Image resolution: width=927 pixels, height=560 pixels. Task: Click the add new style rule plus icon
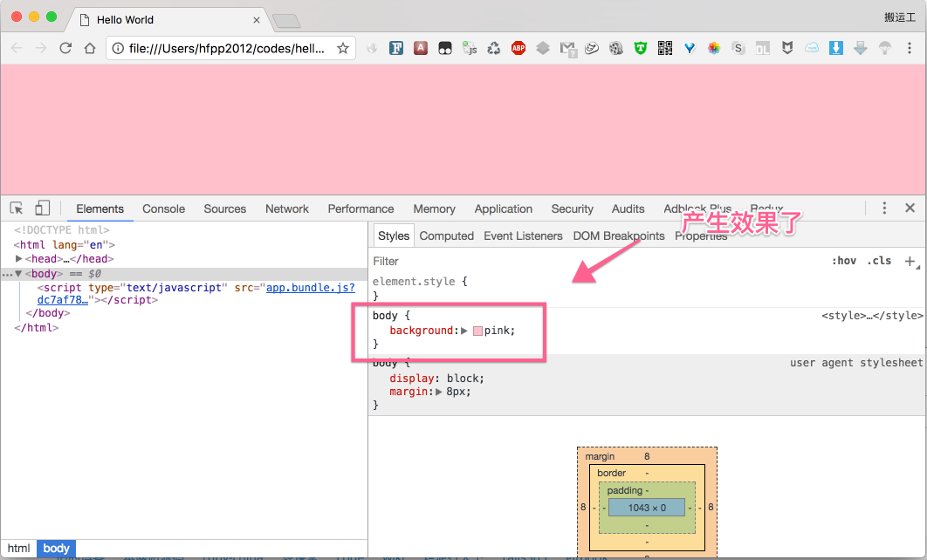click(x=910, y=261)
